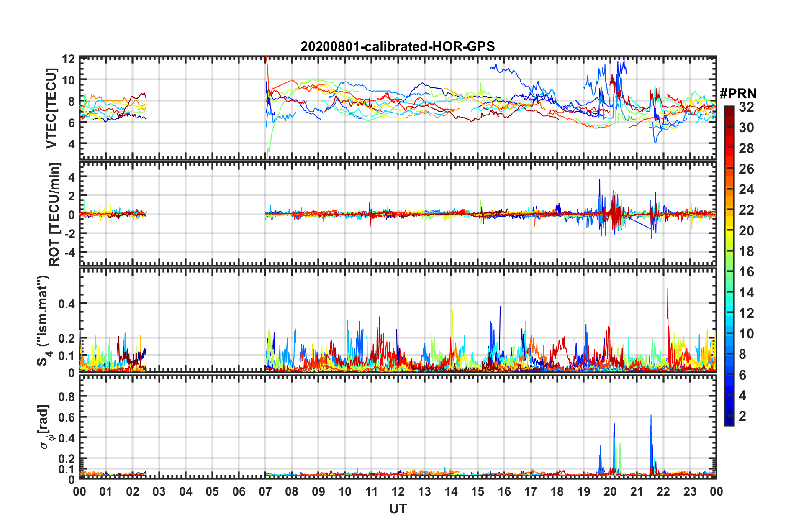This screenshot has height=532, width=796.
Task: Click the plot title 20200801-calibrated-HOR-GPS
Action: pos(398,46)
